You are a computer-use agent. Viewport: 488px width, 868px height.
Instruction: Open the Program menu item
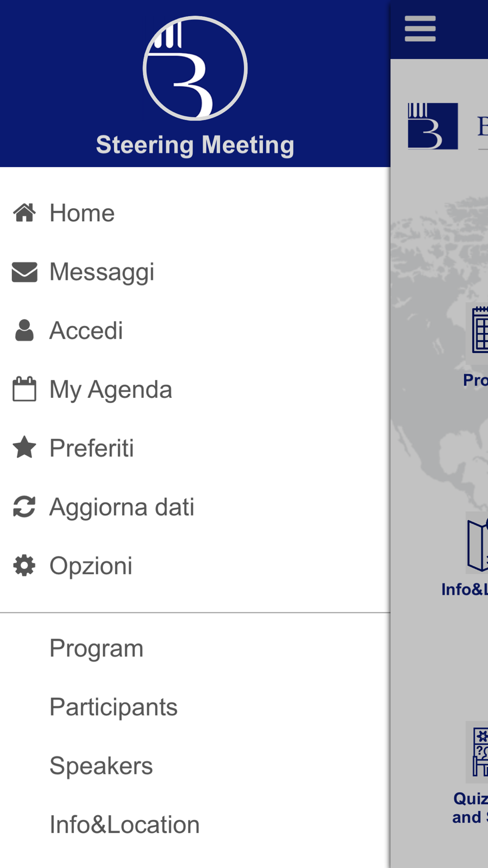[x=97, y=648]
